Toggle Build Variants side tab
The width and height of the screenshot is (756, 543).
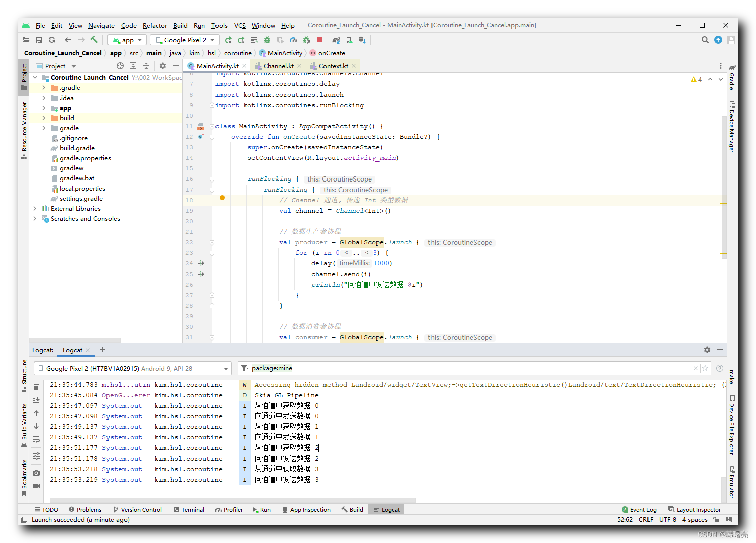tap(24, 425)
